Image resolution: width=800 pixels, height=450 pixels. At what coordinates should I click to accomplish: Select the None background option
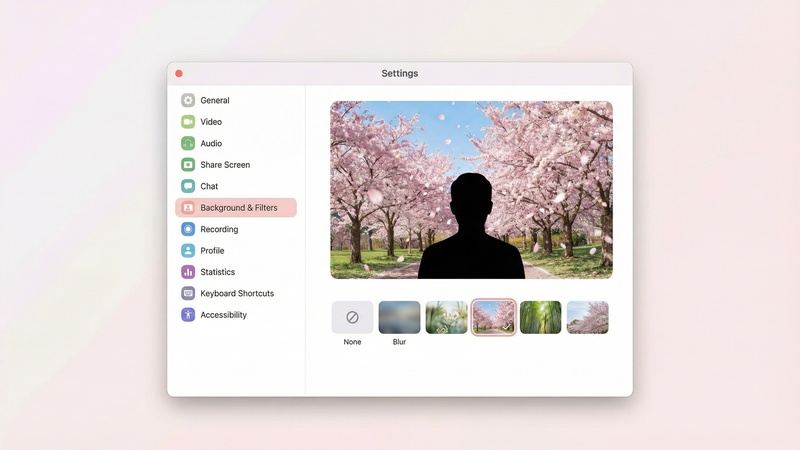point(352,317)
